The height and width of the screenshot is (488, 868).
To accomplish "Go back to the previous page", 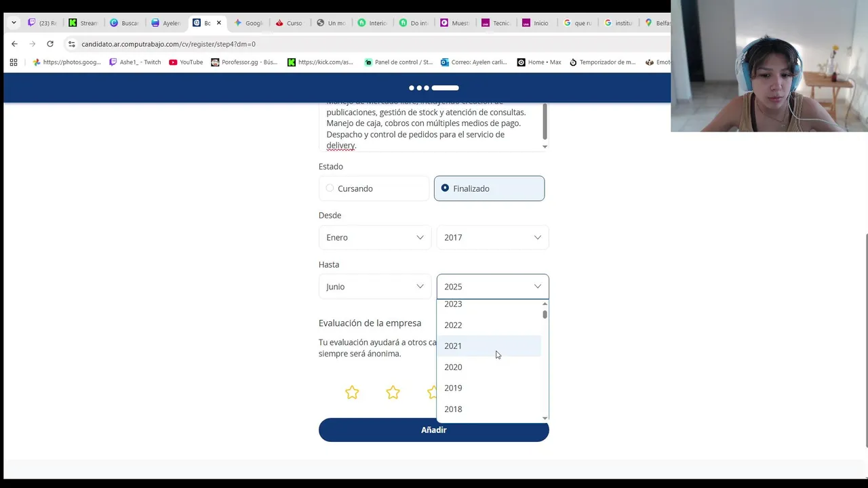I will [14, 43].
